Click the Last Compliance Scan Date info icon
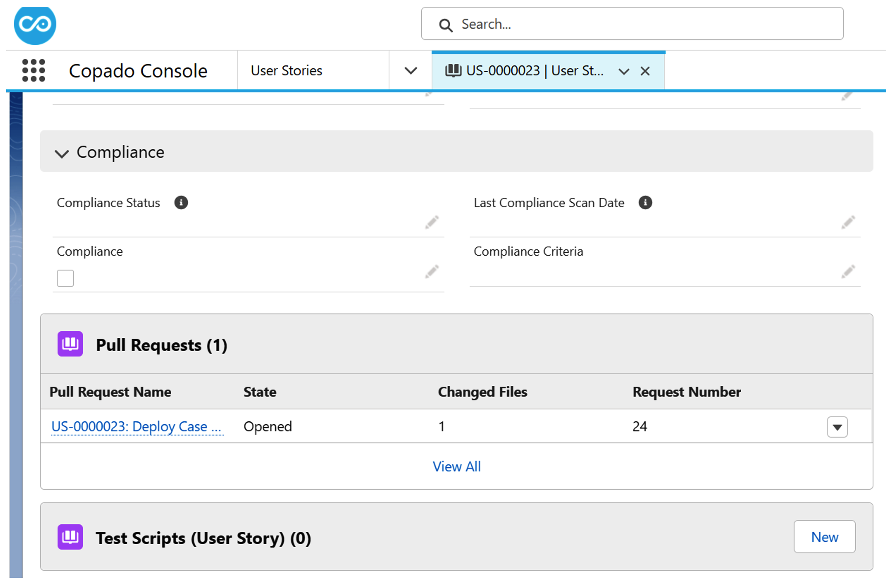The height and width of the screenshot is (588, 893). pyautogui.click(x=645, y=203)
